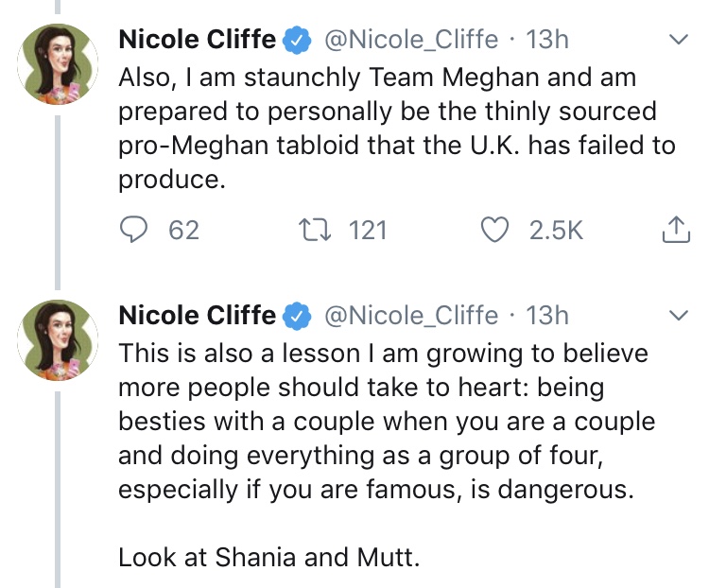
Task: Click the verified badge on the first tweet
Action: pyautogui.click(x=300, y=41)
